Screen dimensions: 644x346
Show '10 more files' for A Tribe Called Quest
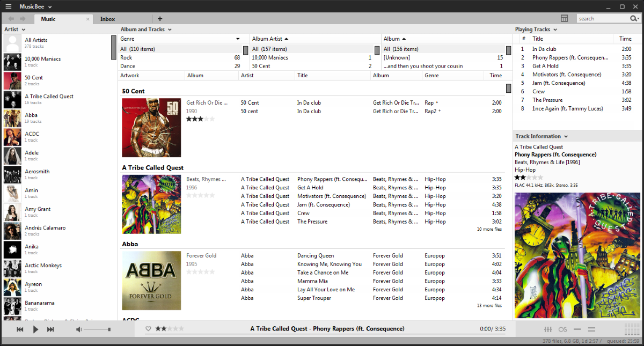pos(489,229)
